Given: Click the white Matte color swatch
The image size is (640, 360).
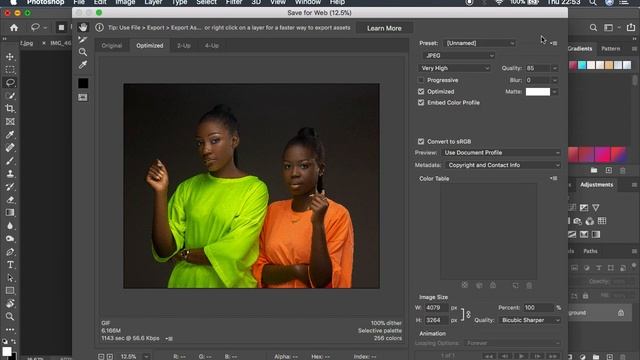Looking at the screenshot, I should tap(538, 92).
